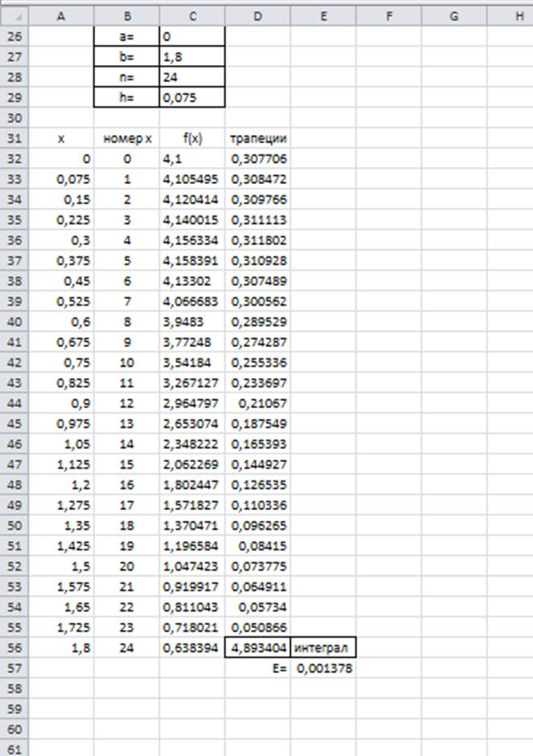
Task: Click cell with value 4,156334
Action: coord(192,240)
